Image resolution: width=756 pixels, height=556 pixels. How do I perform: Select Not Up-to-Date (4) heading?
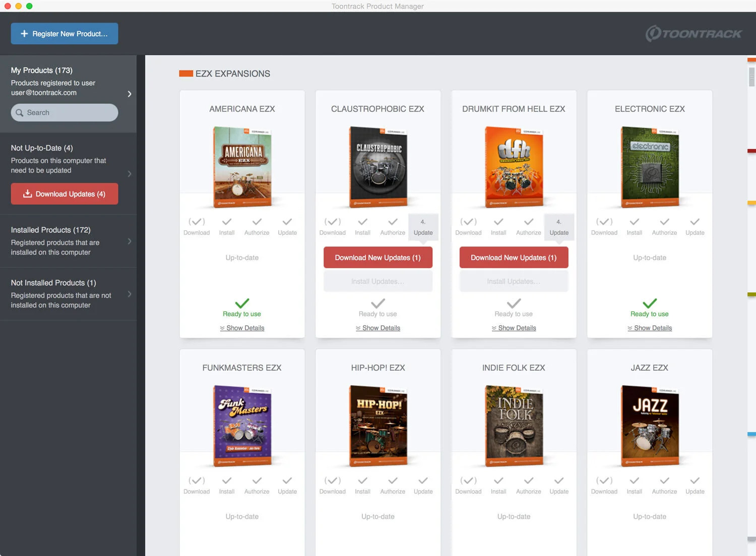(x=42, y=148)
